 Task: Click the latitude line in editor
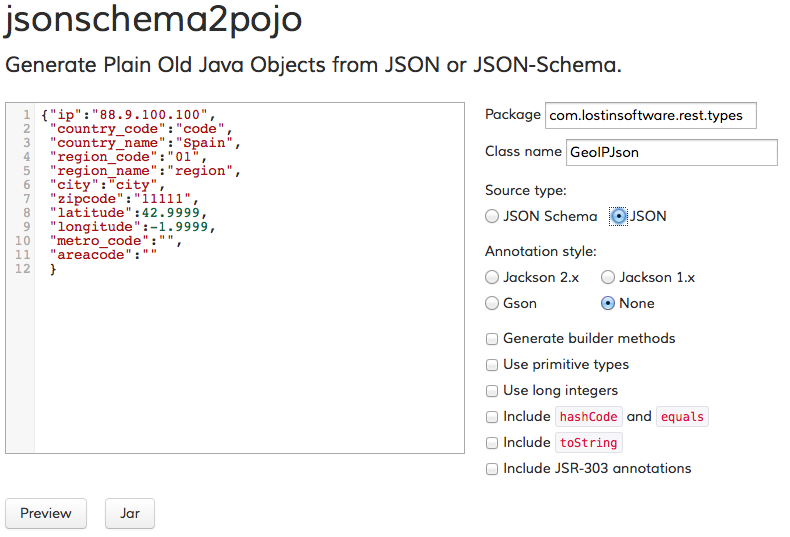pyautogui.click(x=128, y=213)
